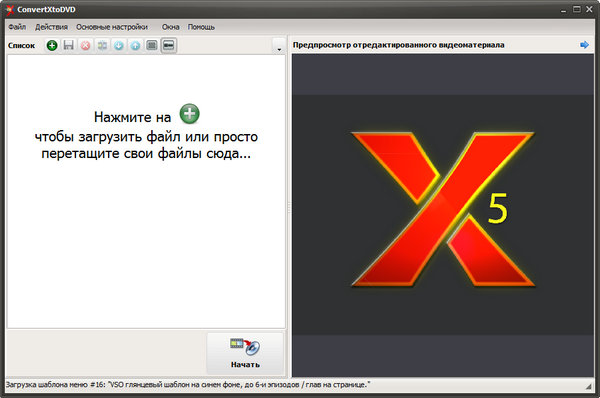Click the red remove item icon
600x398 pixels.
coord(85,46)
